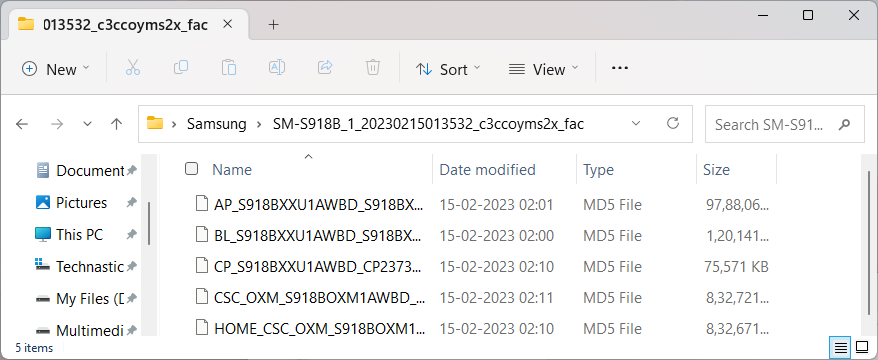Image resolution: width=878 pixels, height=360 pixels.
Task: Click the Rename icon
Action: tap(277, 68)
